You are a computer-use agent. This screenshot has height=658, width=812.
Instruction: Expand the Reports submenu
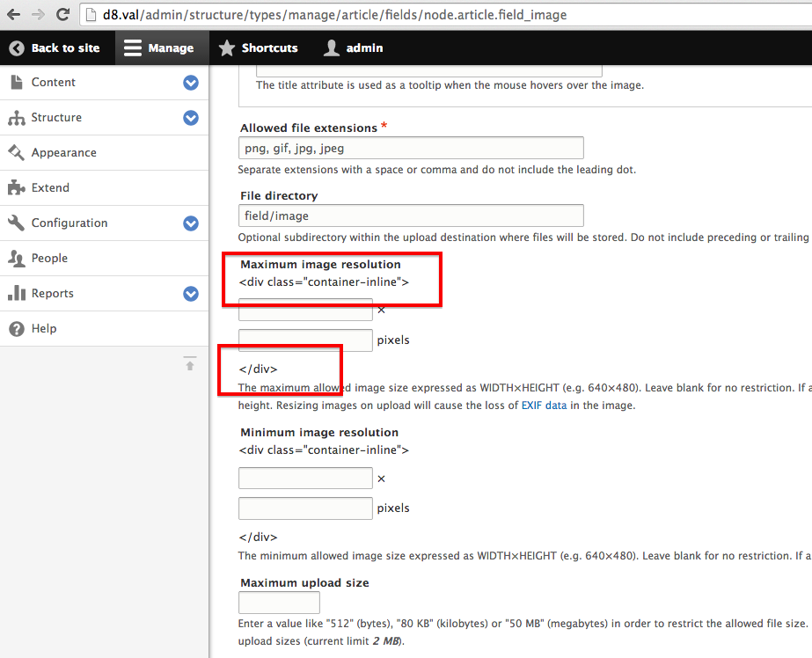[x=191, y=294]
